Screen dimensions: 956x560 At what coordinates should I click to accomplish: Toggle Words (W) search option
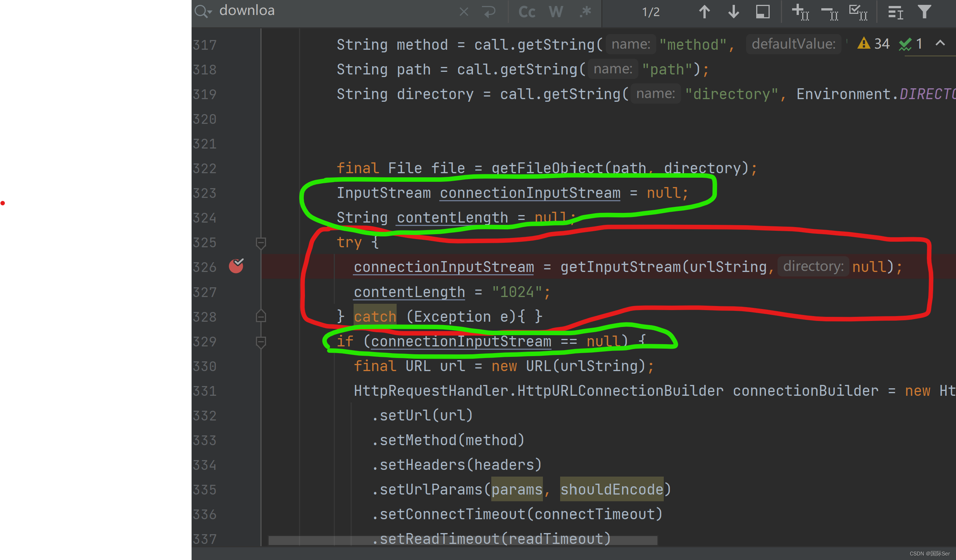(556, 12)
